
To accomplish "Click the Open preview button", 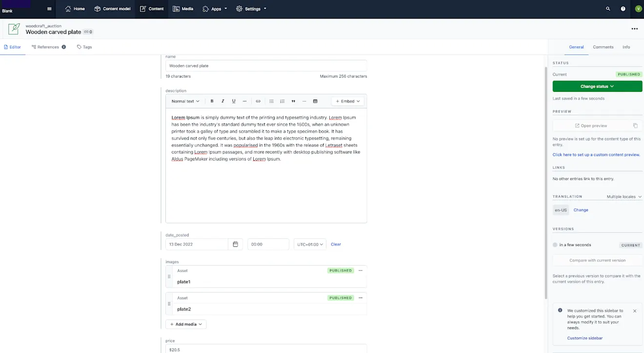I will pyautogui.click(x=590, y=125).
